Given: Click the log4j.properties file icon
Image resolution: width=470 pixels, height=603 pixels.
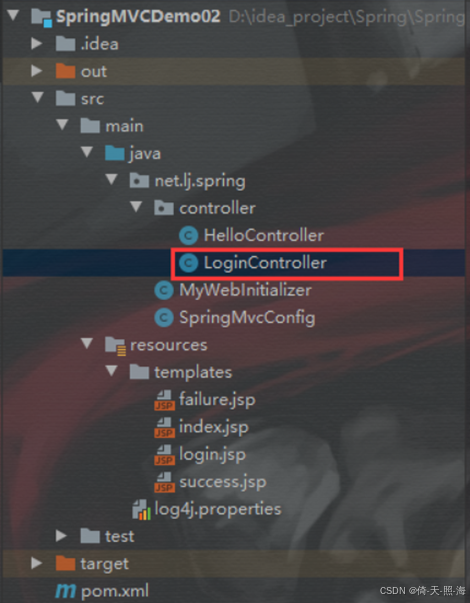Looking at the screenshot, I should (141, 510).
